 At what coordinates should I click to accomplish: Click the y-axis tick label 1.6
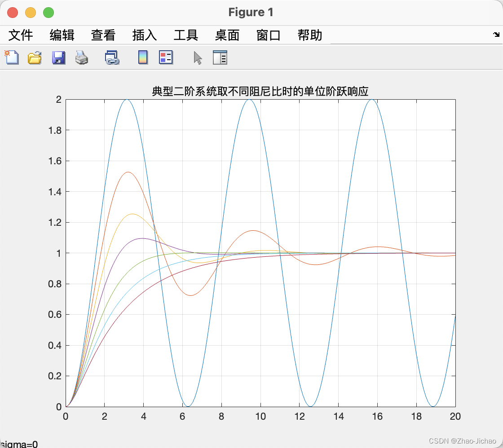[x=55, y=161]
